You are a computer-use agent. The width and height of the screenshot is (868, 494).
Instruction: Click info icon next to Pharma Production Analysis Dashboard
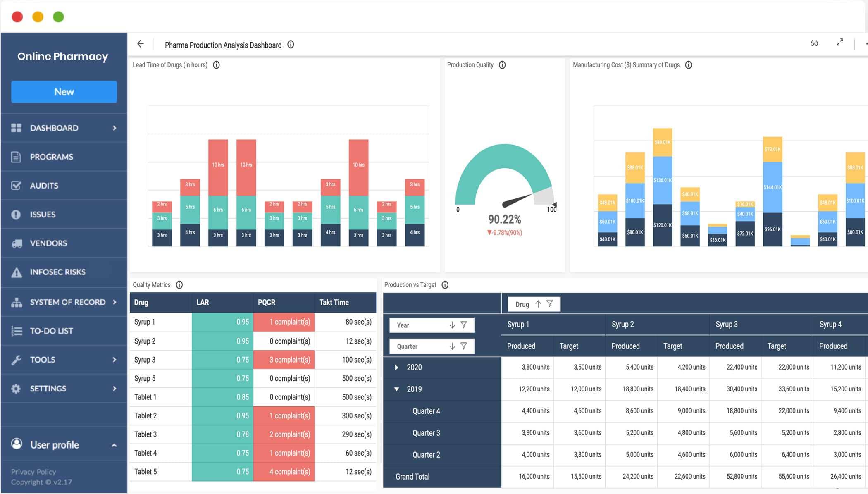[x=291, y=45]
